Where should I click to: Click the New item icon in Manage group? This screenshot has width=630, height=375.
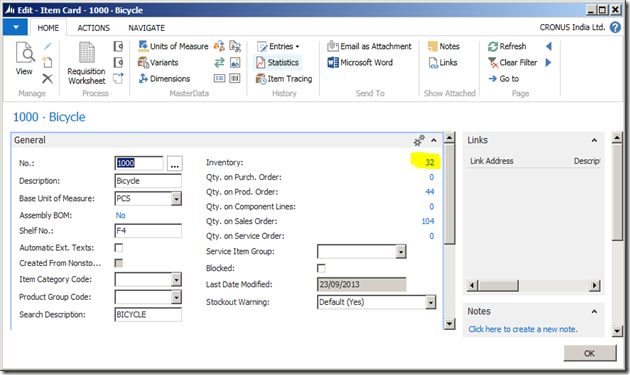47,62
